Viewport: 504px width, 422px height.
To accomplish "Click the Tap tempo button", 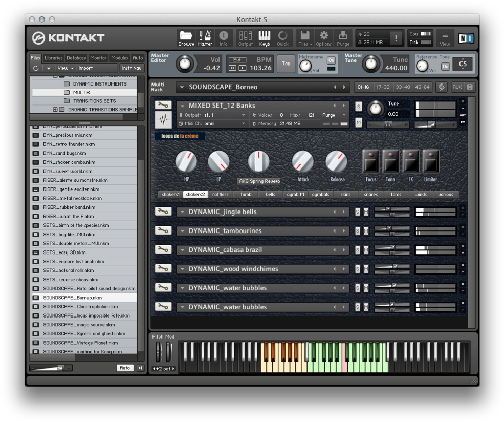I will tap(286, 64).
